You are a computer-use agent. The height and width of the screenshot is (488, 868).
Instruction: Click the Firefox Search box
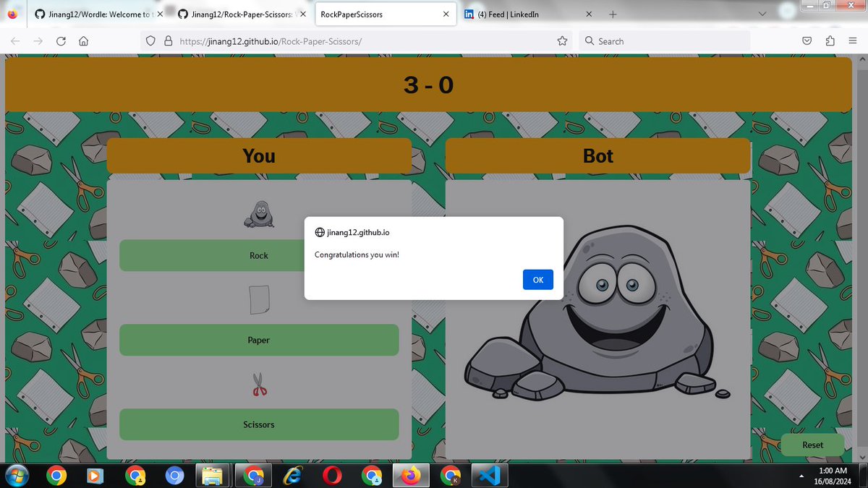[664, 41]
